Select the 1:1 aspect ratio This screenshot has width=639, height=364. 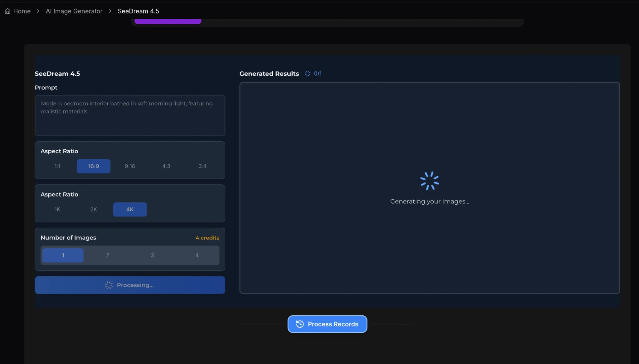pyautogui.click(x=57, y=166)
